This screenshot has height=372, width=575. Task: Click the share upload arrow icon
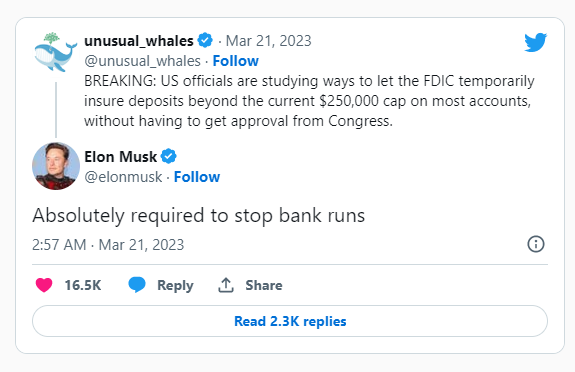(226, 285)
